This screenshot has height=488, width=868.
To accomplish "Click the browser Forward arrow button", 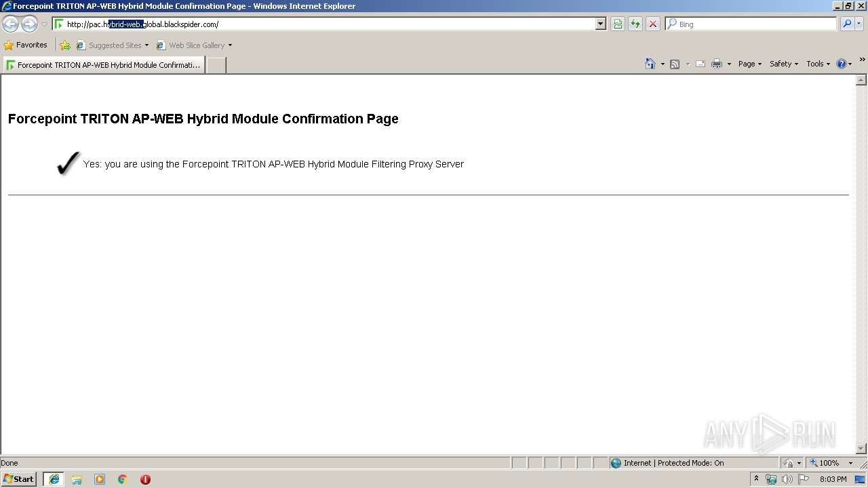I will 29,24.
